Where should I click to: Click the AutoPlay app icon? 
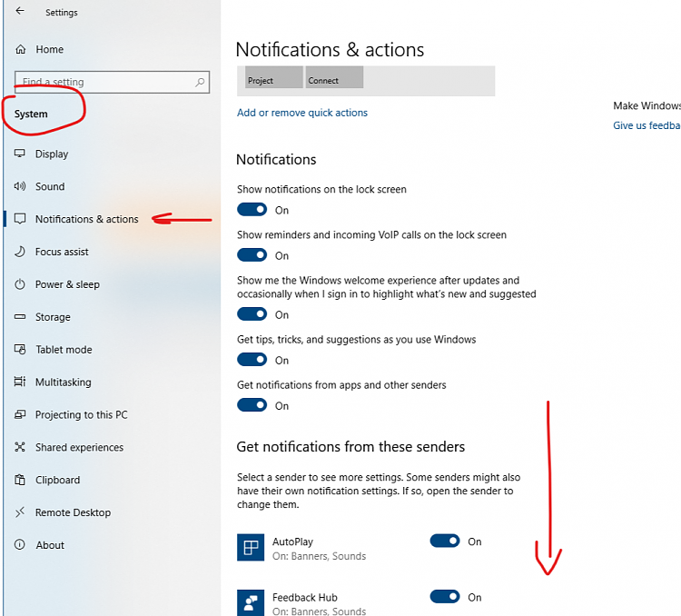pyautogui.click(x=251, y=547)
